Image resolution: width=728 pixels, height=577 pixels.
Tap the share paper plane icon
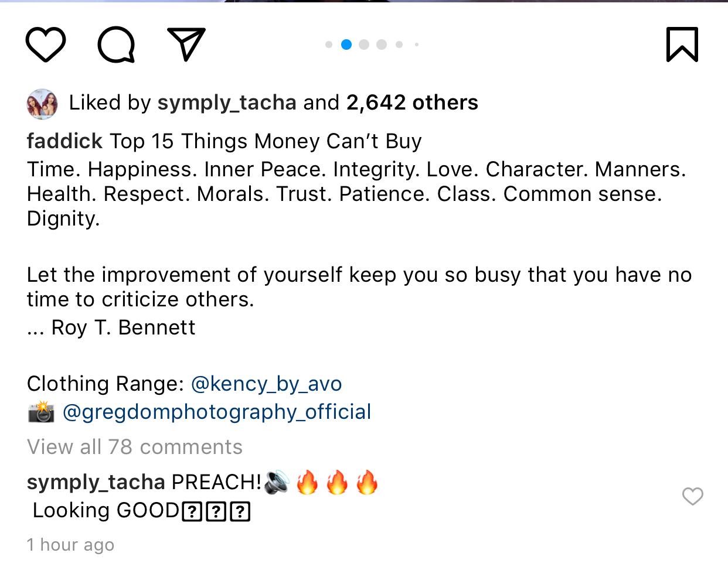tap(186, 44)
